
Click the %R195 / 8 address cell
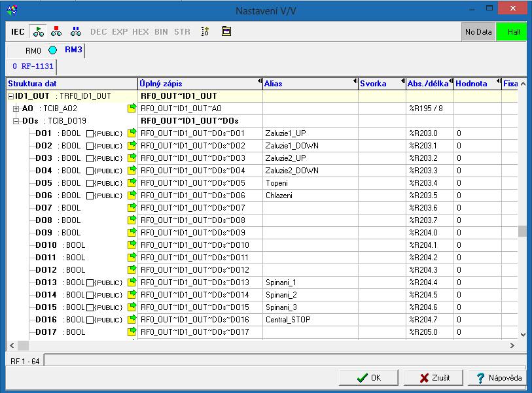pos(429,109)
